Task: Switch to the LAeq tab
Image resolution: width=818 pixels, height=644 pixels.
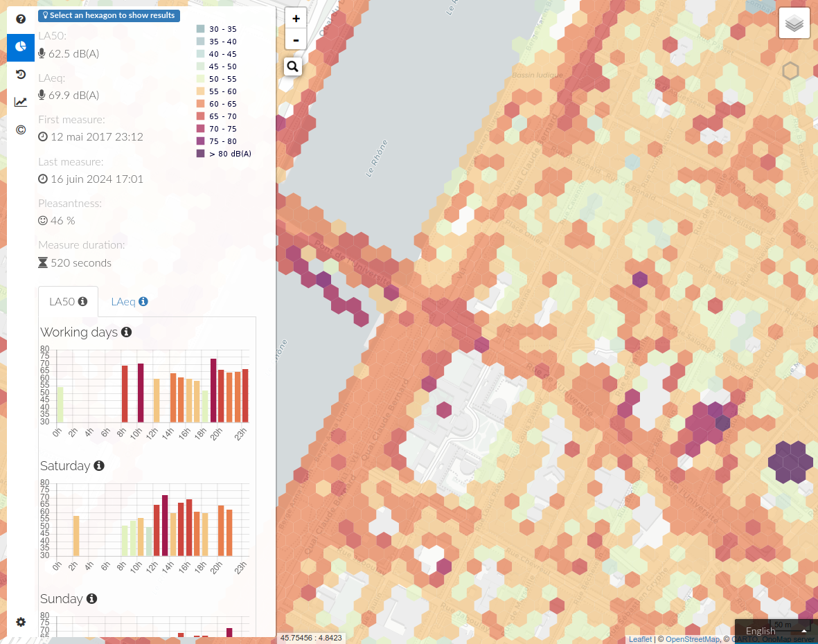Action: (130, 301)
